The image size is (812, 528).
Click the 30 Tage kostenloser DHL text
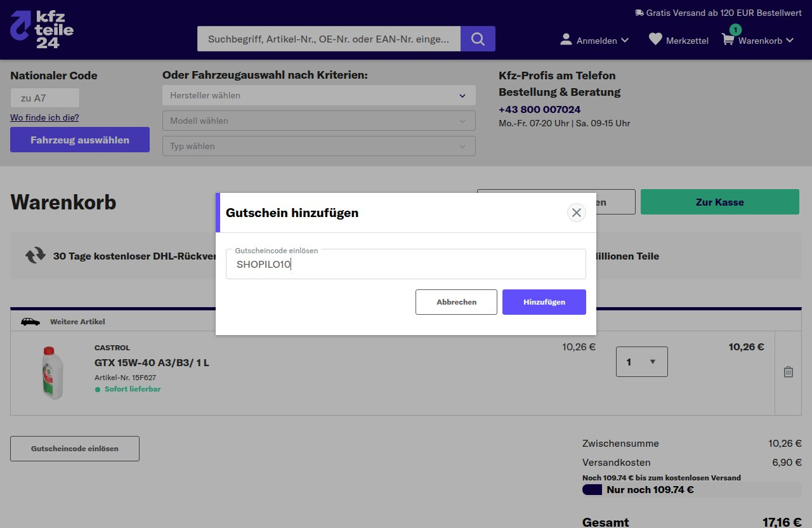pyautogui.click(x=134, y=256)
